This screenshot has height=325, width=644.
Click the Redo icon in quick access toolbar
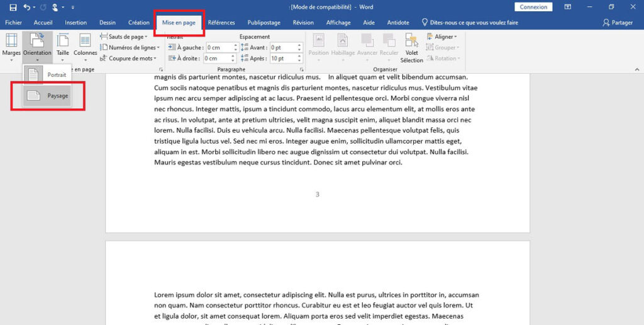pos(43,7)
